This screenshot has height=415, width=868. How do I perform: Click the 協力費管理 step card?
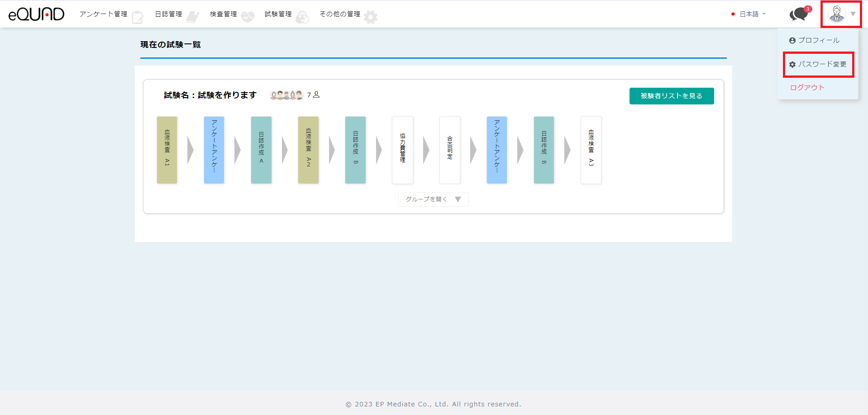tap(402, 150)
